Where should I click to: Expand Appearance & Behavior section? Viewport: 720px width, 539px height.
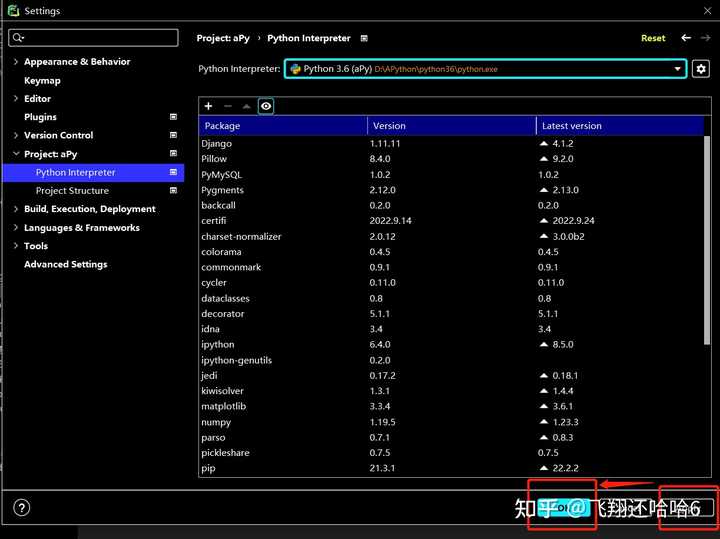16,62
